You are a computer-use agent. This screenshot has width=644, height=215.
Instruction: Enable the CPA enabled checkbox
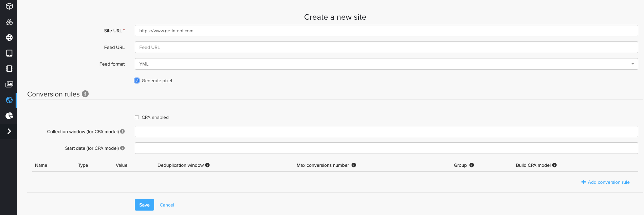click(x=137, y=117)
